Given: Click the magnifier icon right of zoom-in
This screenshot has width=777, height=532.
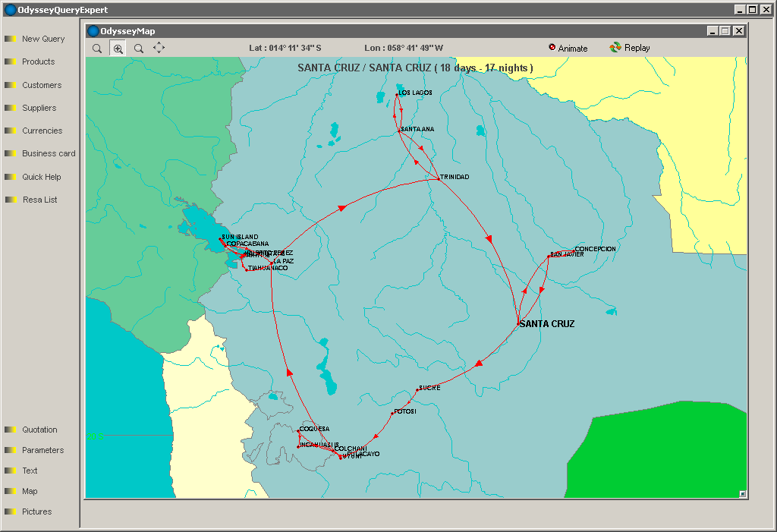Looking at the screenshot, I should click(138, 48).
